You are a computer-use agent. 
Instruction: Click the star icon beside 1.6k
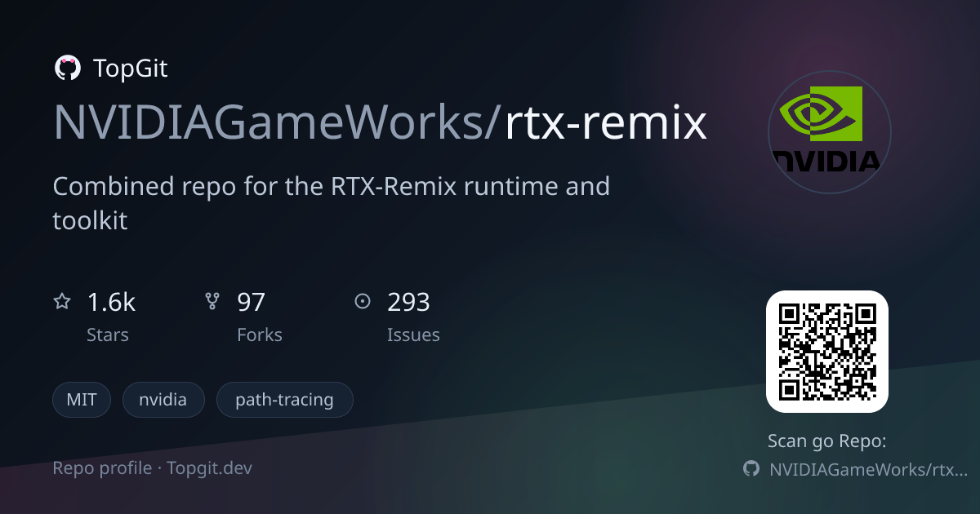click(62, 302)
